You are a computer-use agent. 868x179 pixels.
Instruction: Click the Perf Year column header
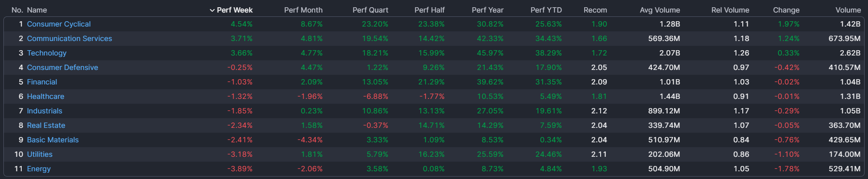[487, 10]
